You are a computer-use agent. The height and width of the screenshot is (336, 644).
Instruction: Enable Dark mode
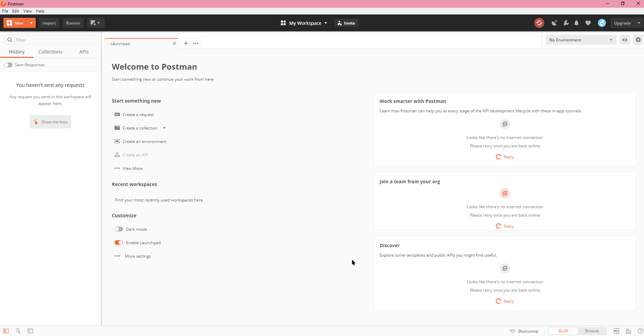pos(119,229)
